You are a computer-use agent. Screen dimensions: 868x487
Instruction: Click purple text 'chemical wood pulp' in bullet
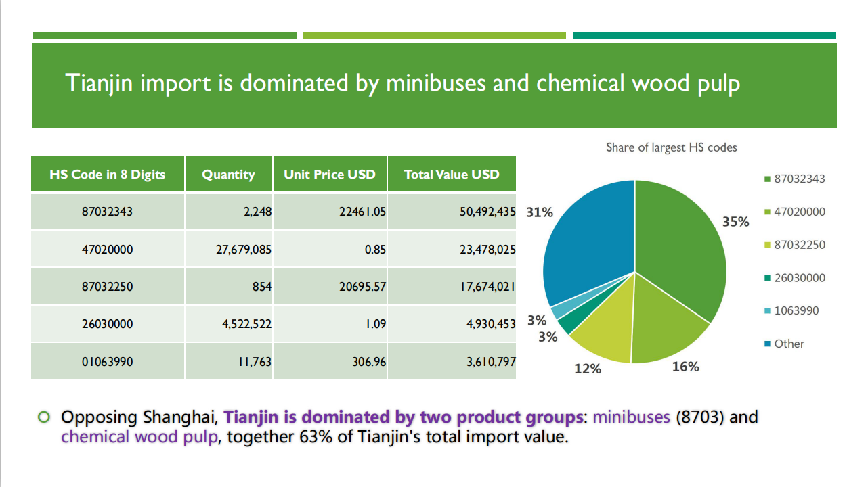pyautogui.click(x=139, y=437)
